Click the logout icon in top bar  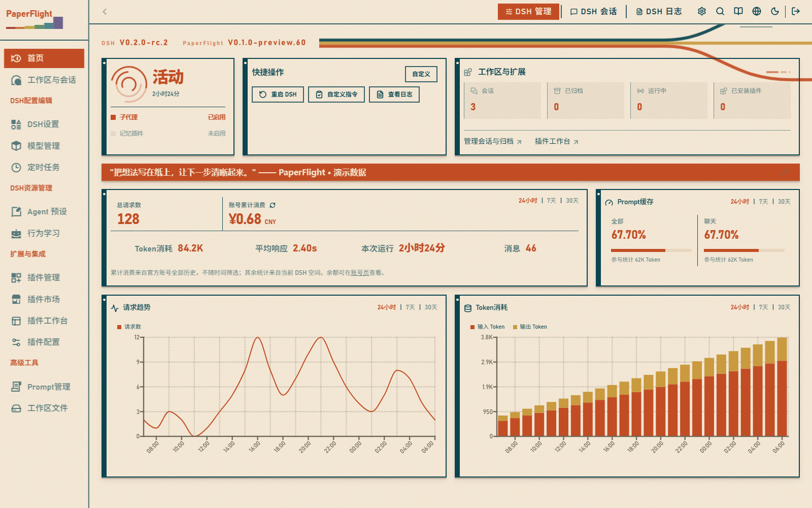(796, 11)
